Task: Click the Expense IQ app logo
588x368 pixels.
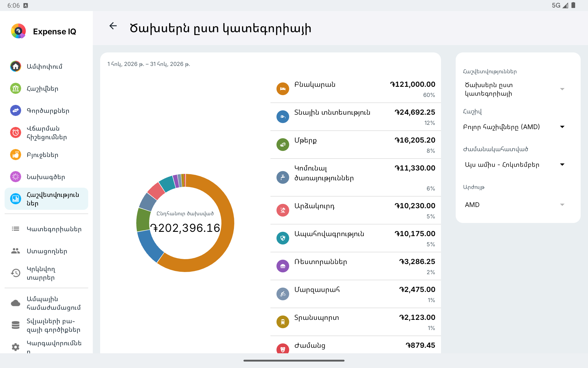Action: 18,31
